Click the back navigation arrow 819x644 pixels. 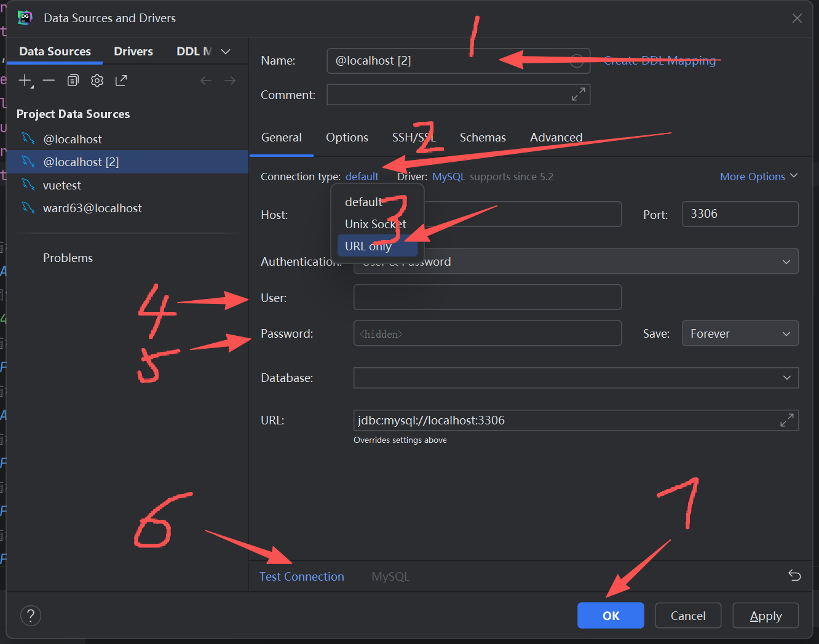pos(206,80)
